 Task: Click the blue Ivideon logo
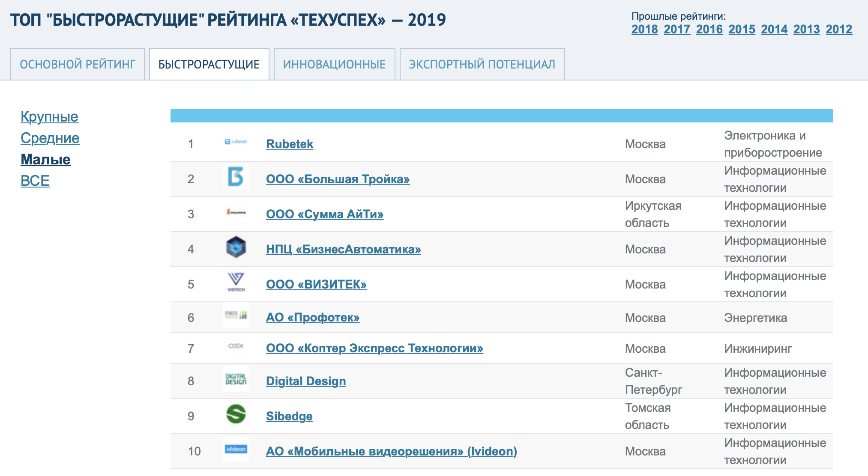(236, 449)
